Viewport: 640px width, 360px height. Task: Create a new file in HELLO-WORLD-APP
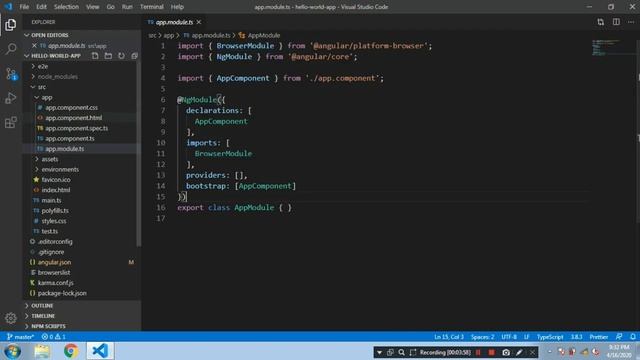[95, 56]
